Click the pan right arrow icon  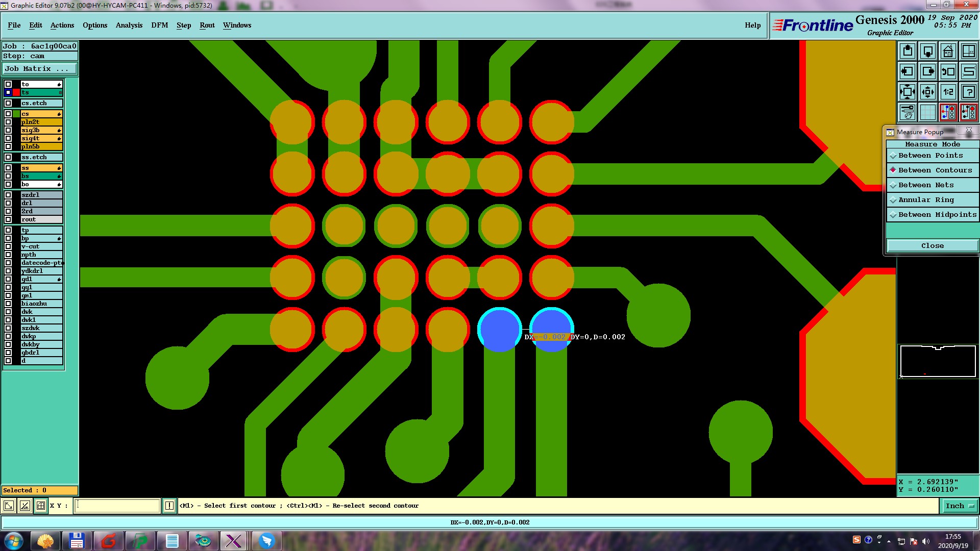click(927, 71)
